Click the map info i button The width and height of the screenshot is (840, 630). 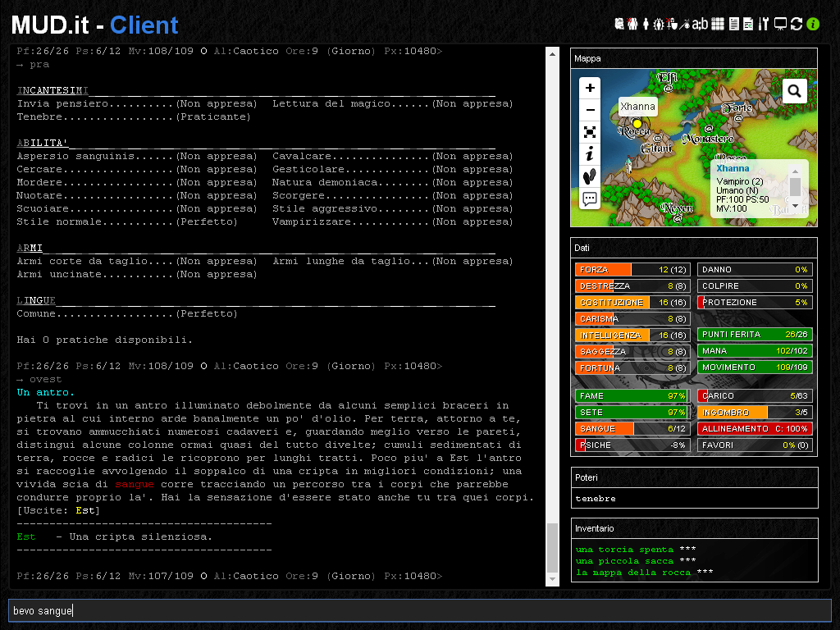click(x=590, y=154)
